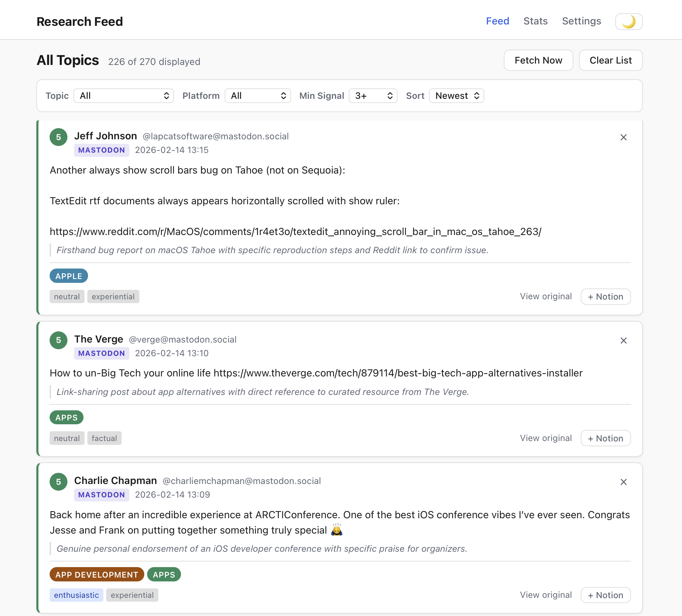Click the APP DEVELOPMENT topic tag

tap(96, 574)
